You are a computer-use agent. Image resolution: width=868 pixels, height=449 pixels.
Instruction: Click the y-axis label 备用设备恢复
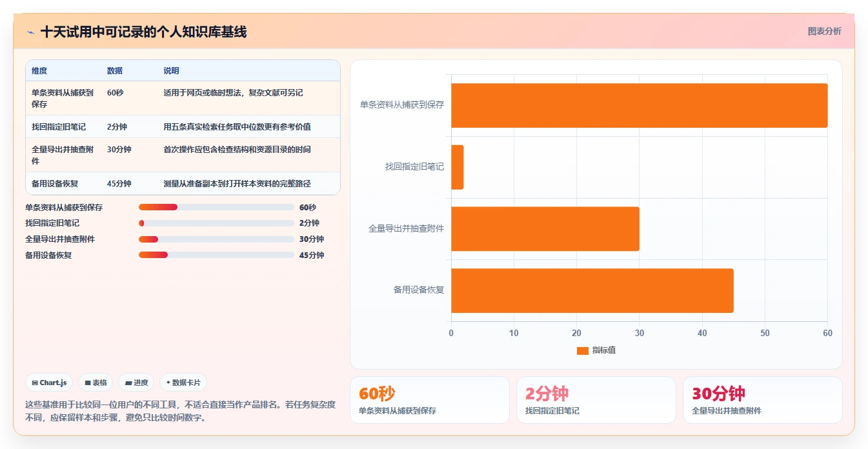click(419, 290)
